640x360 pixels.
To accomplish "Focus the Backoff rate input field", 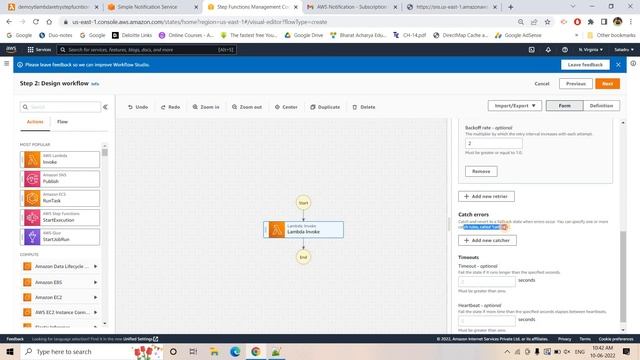I will pos(493,143).
